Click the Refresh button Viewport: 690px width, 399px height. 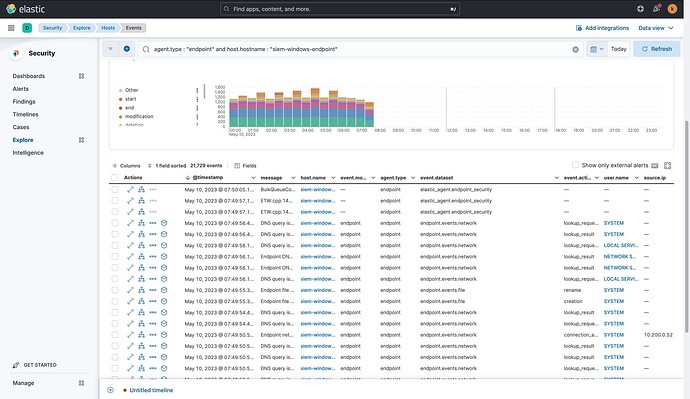pos(657,49)
